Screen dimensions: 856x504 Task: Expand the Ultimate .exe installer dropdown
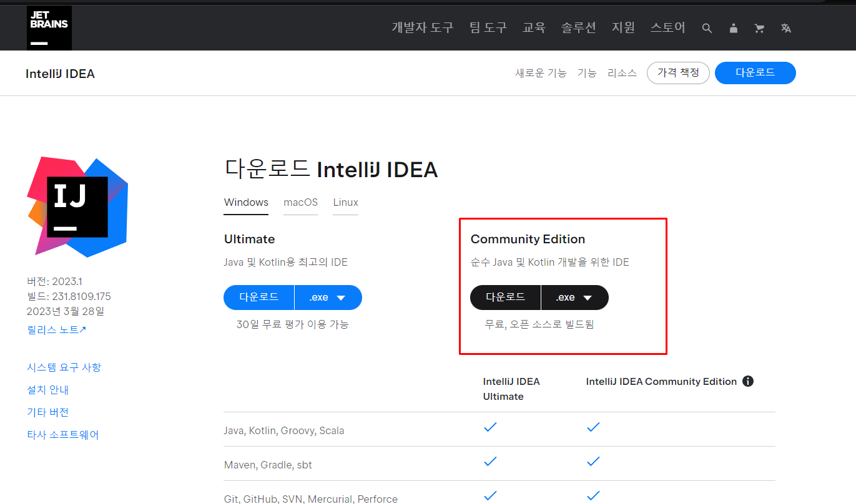(328, 298)
